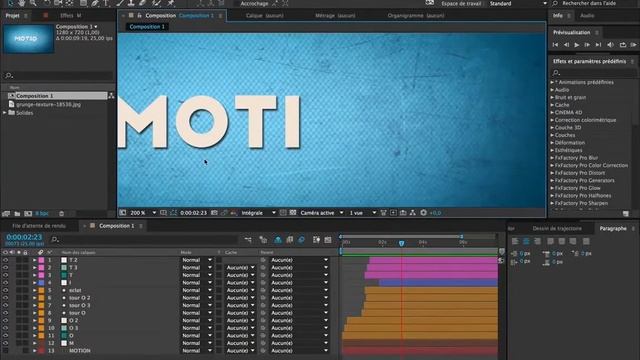
Task: Expand layer 5 eclat properties
Action: coord(35,290)
